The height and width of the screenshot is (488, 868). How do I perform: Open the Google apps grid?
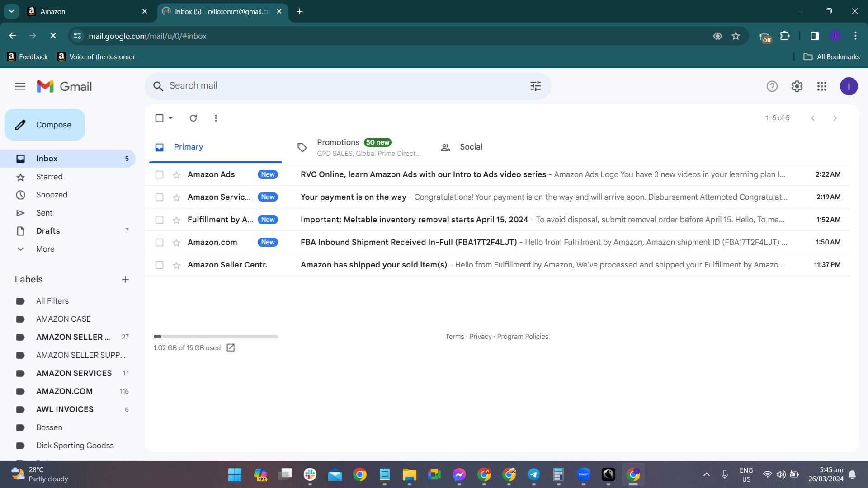(822, 86)
